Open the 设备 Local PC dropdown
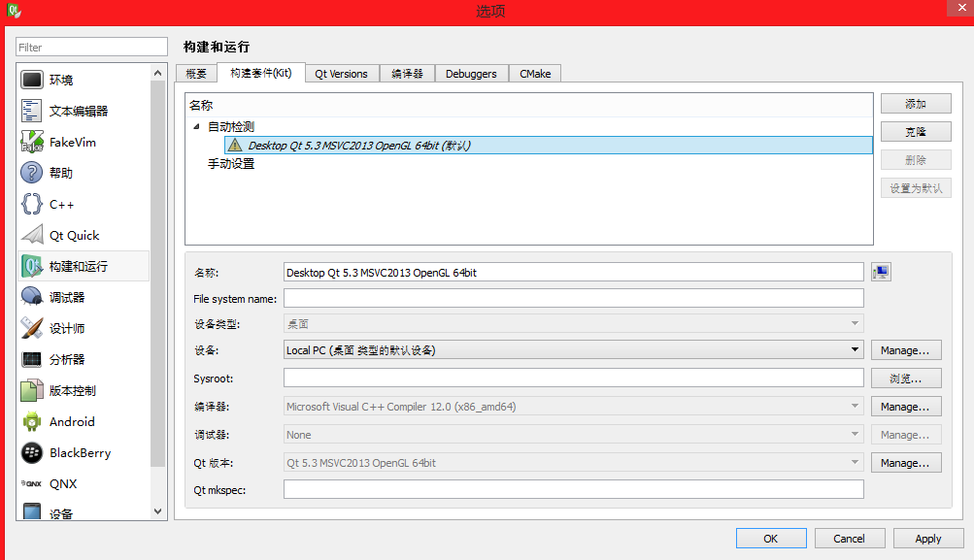The width and height of the screenshot is (974, 560). (x=573, y=350)
